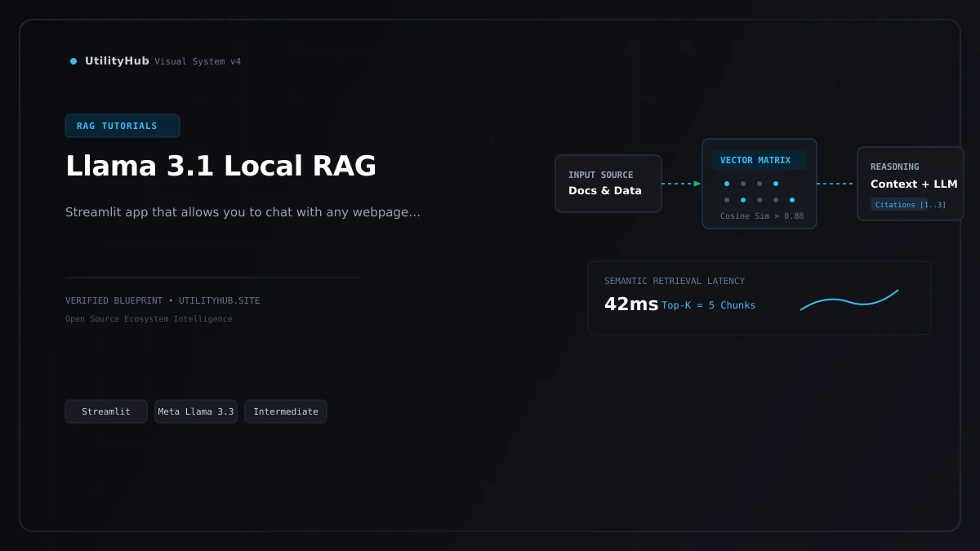Image resolution: width=980 pixels, height=551 pixels.
Task: Click 'Top-K = 5 Chunks' text
Action: pyautogui.click(x=709, y=305)
